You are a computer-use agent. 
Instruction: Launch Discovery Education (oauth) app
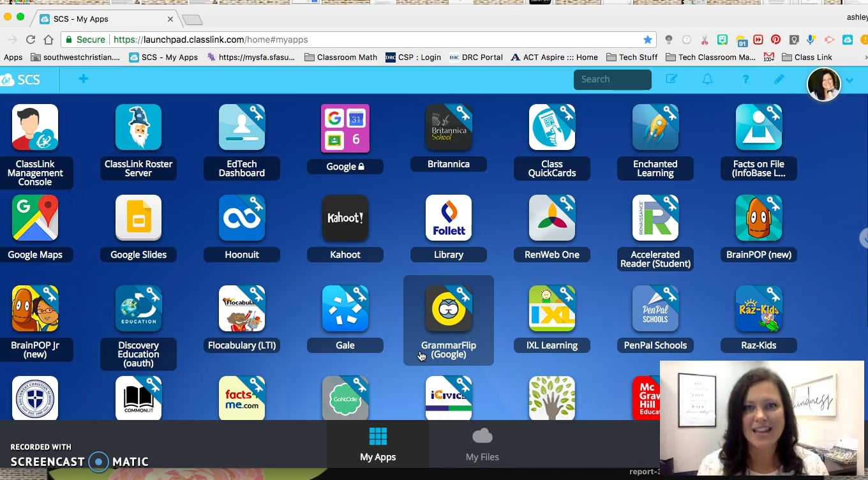[138, 309]
